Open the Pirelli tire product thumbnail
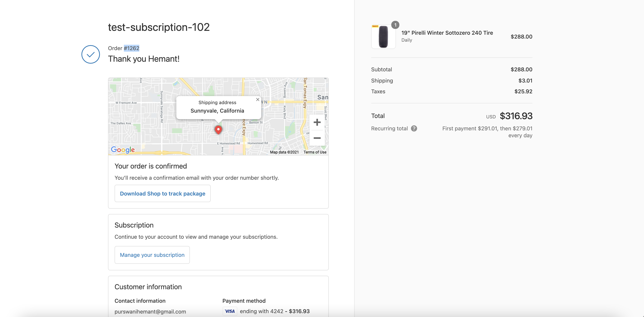The width and height of the screenshot is (644, 317). point(383,37)
